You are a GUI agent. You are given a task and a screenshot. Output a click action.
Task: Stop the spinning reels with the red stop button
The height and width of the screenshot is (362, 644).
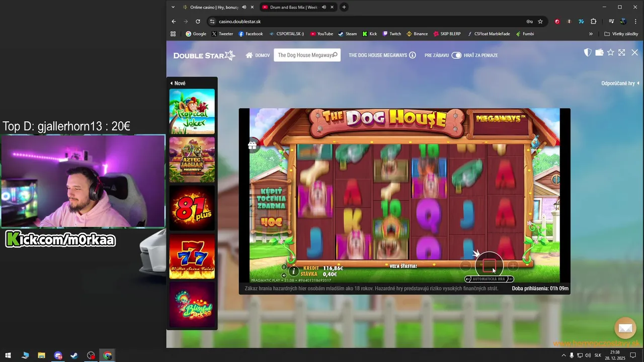point(490,265)
